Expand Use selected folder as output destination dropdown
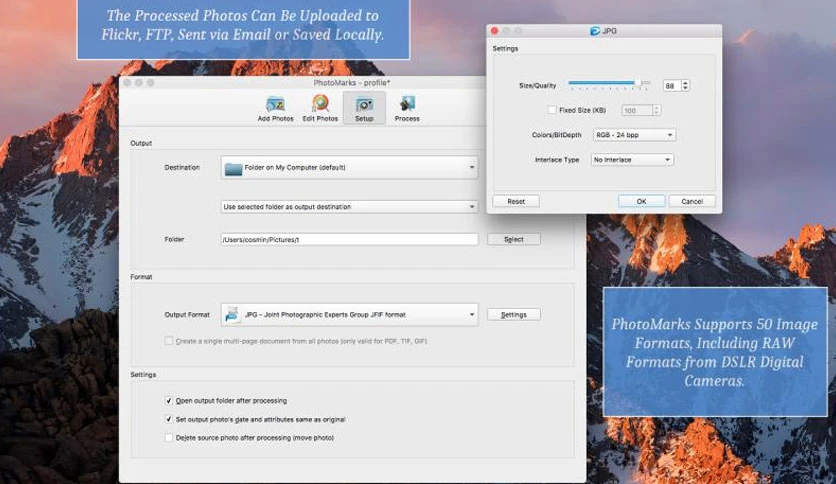The height and width of the screenshot is (484, 836). point(349,206)
